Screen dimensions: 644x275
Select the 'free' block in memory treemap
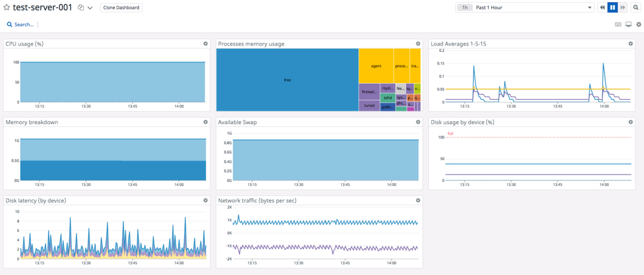(x=287, y=79)
